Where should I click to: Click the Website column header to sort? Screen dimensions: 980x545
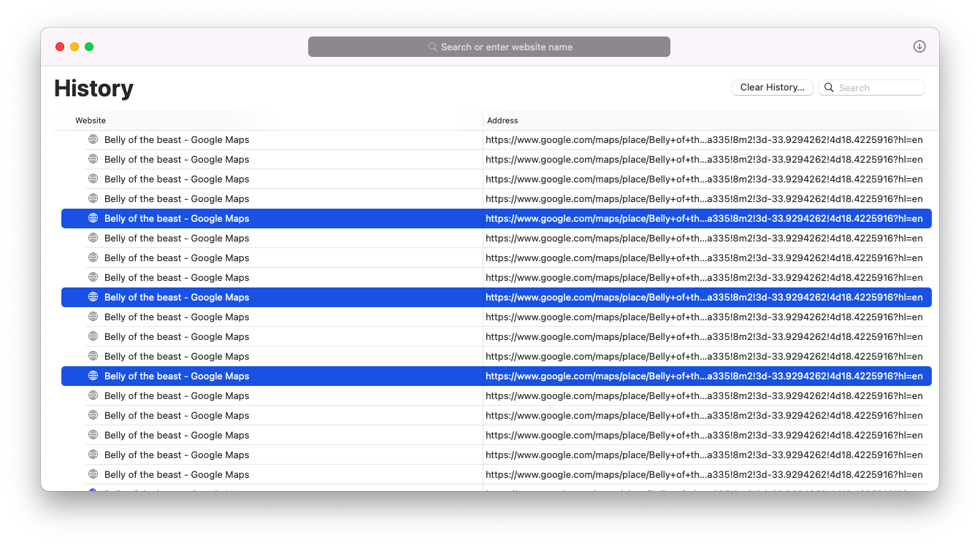(90, 120)
